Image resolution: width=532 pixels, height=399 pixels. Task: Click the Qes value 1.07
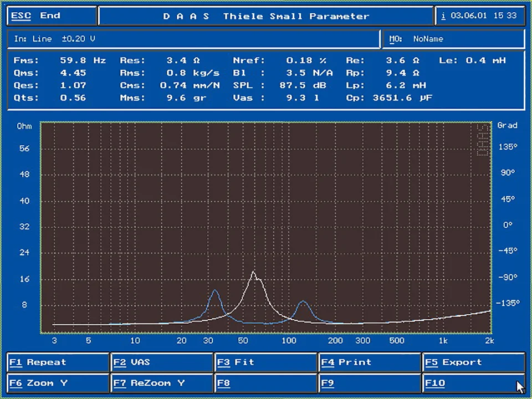click(73, 85)
